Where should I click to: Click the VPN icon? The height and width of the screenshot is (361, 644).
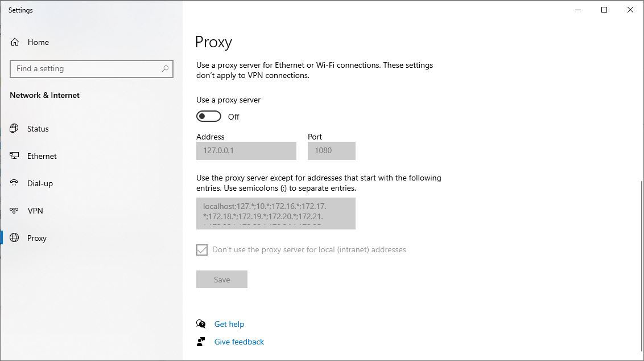pos(15,211)
